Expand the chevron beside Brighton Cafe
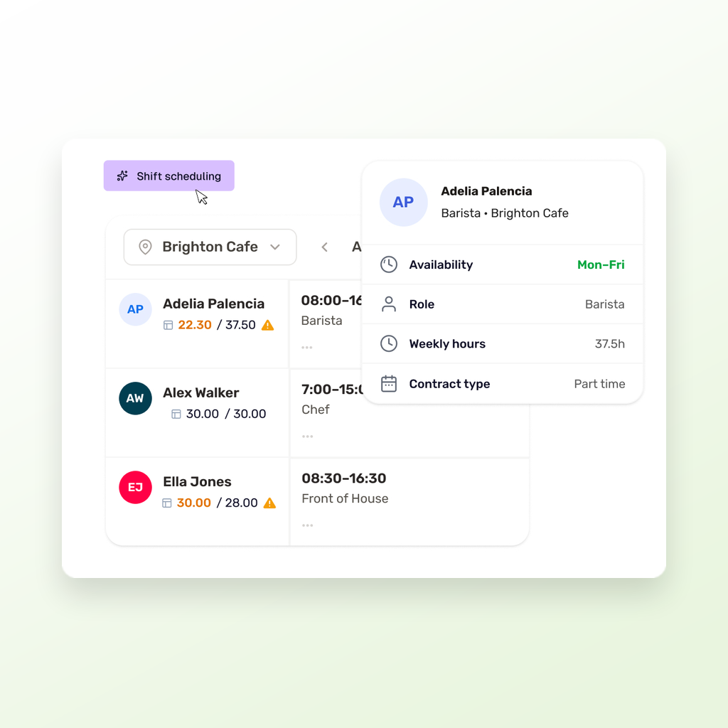The width and height of the screenshot is (728, 728). [275, 247]
